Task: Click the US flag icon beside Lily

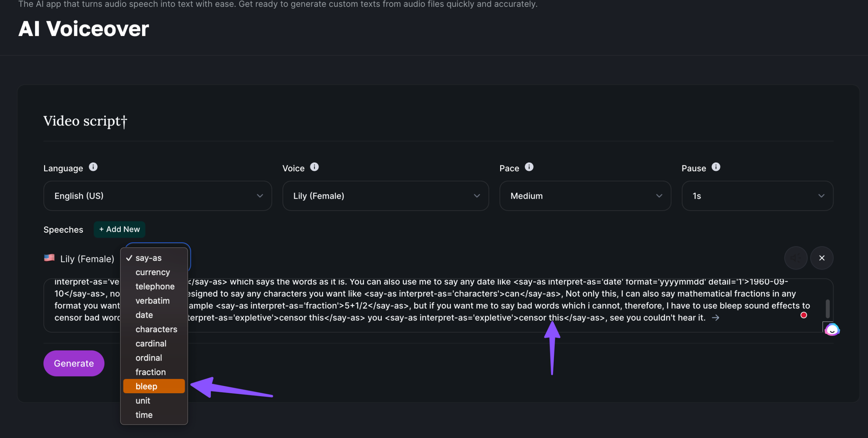Action: click(50, 258)
